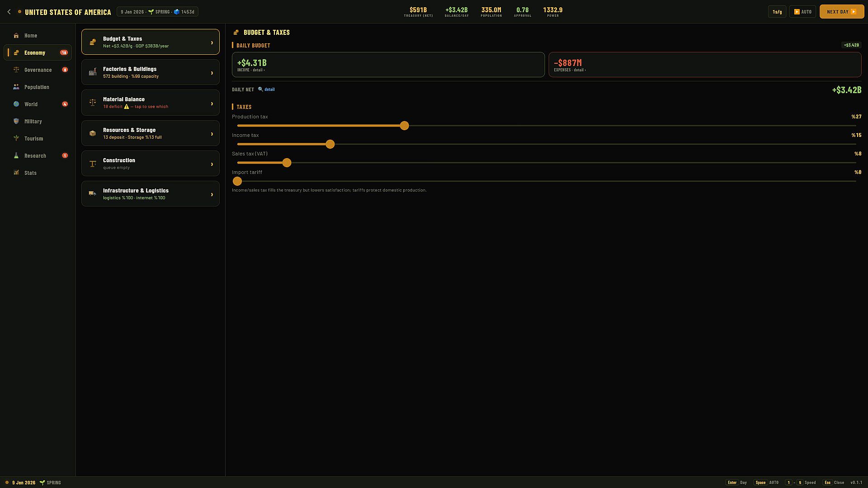
Task: Click the deficit warning triangle icon
Action: point(127,107)
